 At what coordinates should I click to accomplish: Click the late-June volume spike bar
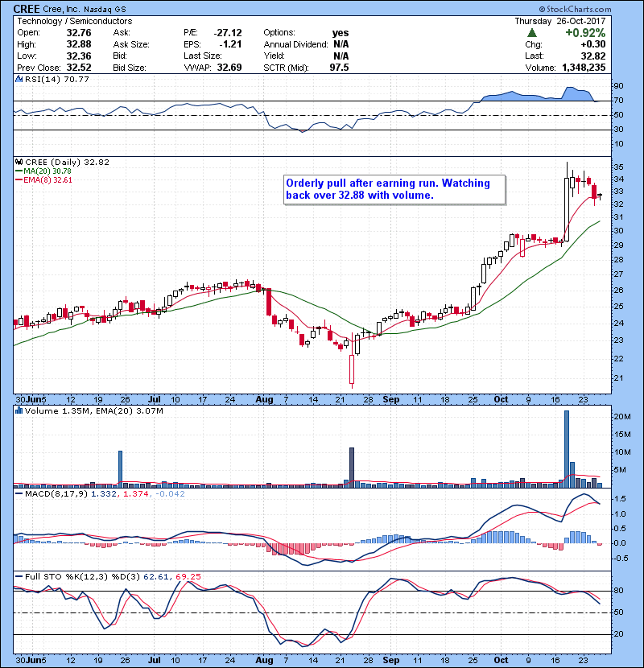click(120, 469)
